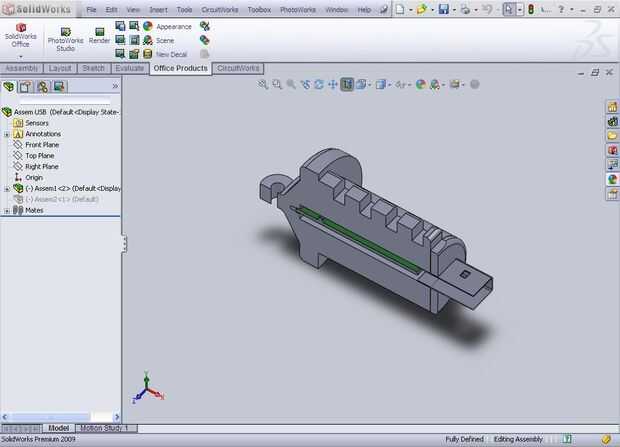620x447 pixels.
Task: Click the New Decal tool
Action: (x=165, y=54)
